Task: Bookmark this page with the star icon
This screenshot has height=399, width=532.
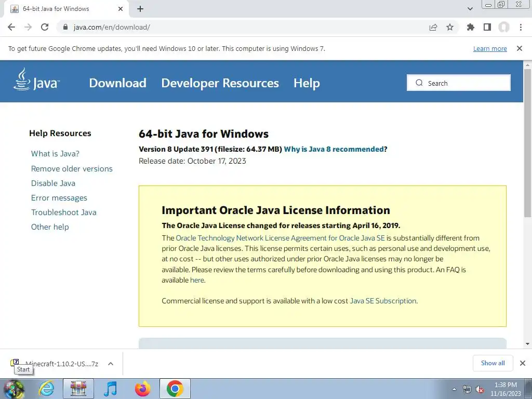Action: [450, 27]
